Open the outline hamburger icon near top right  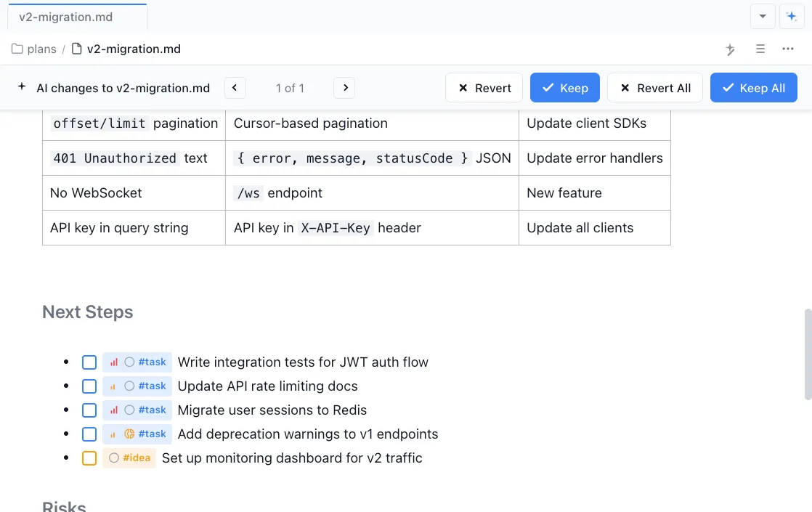tap(760, 49)
